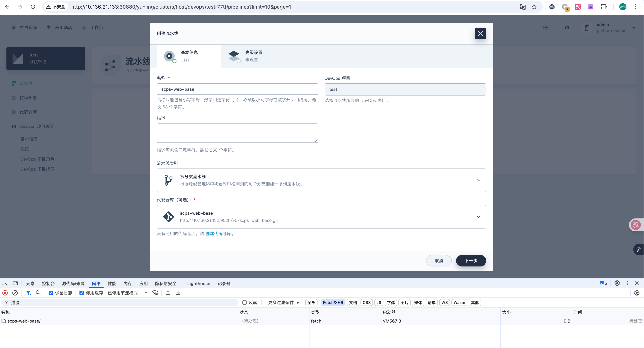644x348 pixels.
Task: Switch to the Console (控制台) DevTools tab
Action: tap(48, 283)
